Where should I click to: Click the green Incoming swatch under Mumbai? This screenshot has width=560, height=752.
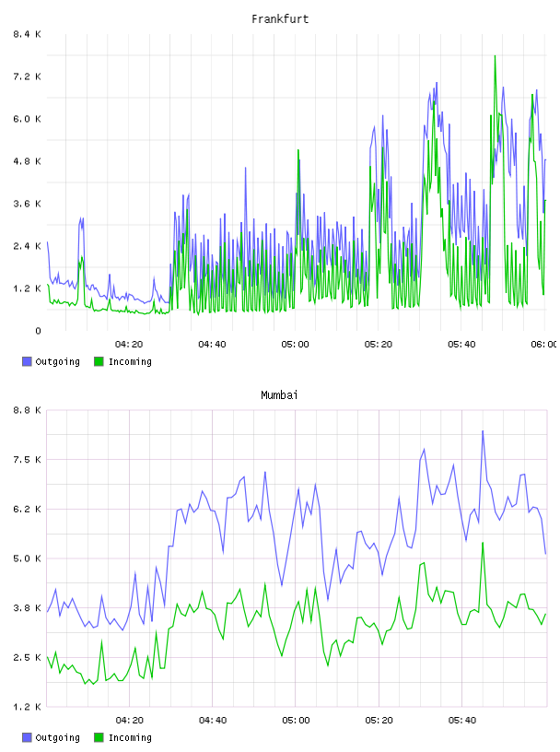click(99, 737)
